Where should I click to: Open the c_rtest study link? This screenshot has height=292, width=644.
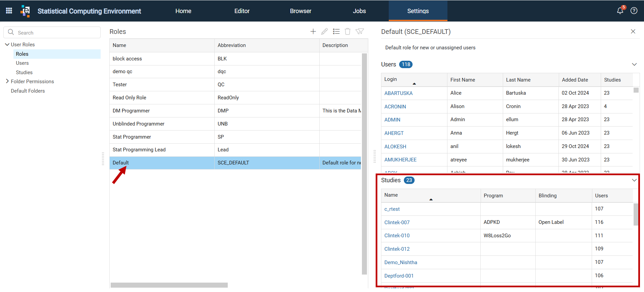coord(392,209)
